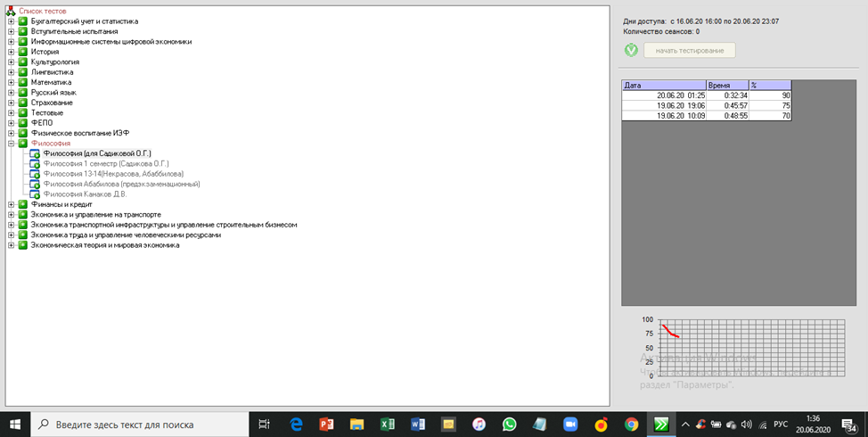Click the green testing app taskbar icon

point(661,425)
